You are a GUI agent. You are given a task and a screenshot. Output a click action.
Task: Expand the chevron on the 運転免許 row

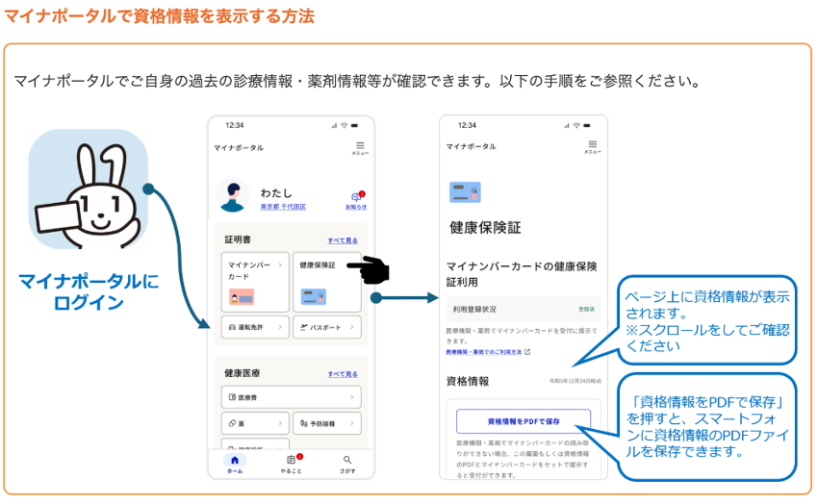point(280,327)
